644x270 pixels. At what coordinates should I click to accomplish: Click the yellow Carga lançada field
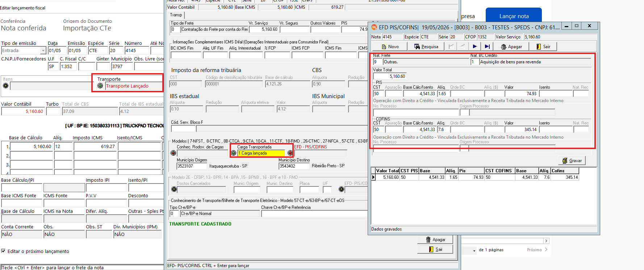click(x=262, y=153)
